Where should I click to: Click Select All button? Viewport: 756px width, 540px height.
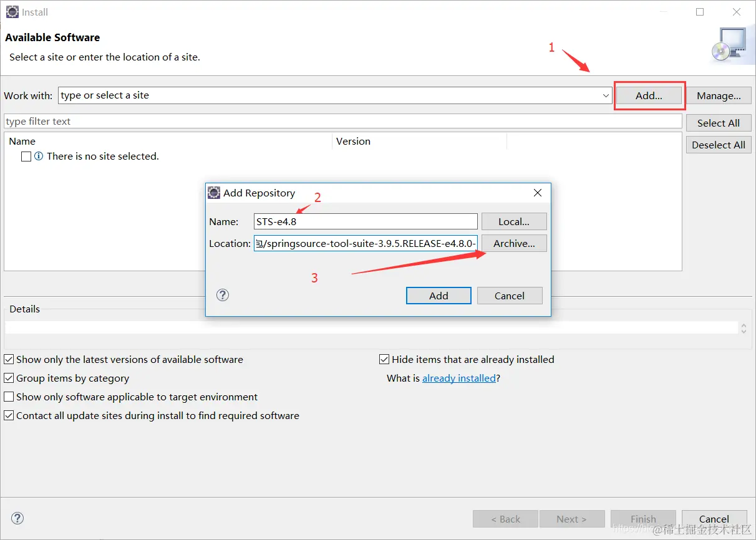719,123
